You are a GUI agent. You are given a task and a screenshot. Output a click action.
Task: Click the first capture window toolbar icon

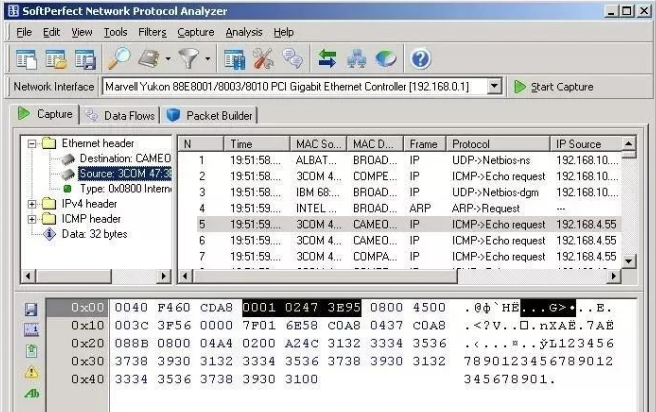[26, 59]
